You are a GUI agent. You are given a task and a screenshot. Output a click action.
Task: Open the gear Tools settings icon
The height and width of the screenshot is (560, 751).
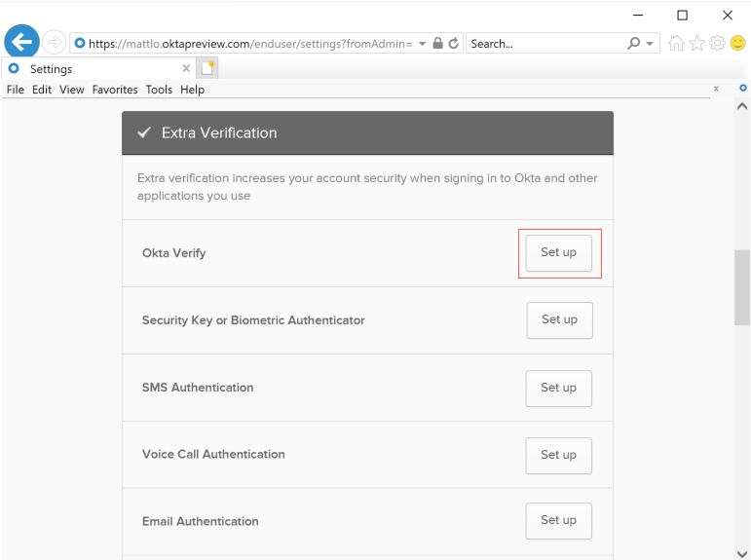tap(718, 44)
